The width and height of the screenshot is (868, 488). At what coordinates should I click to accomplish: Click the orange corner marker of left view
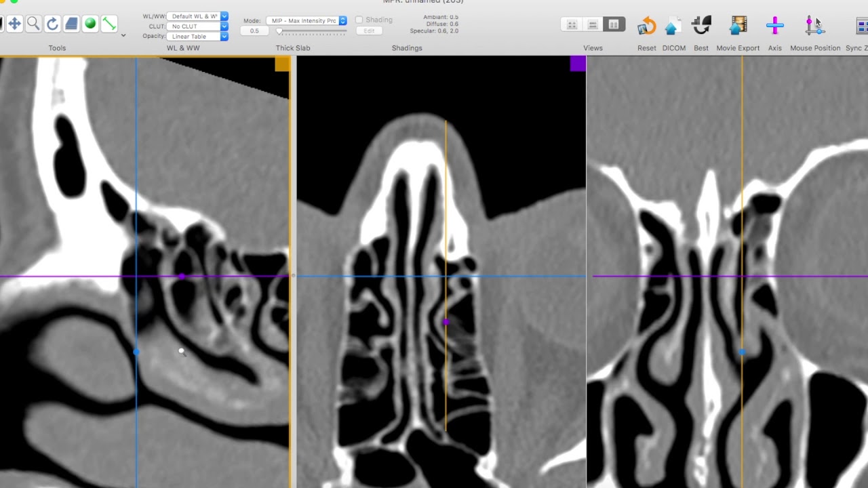click(x=282, y=64)
